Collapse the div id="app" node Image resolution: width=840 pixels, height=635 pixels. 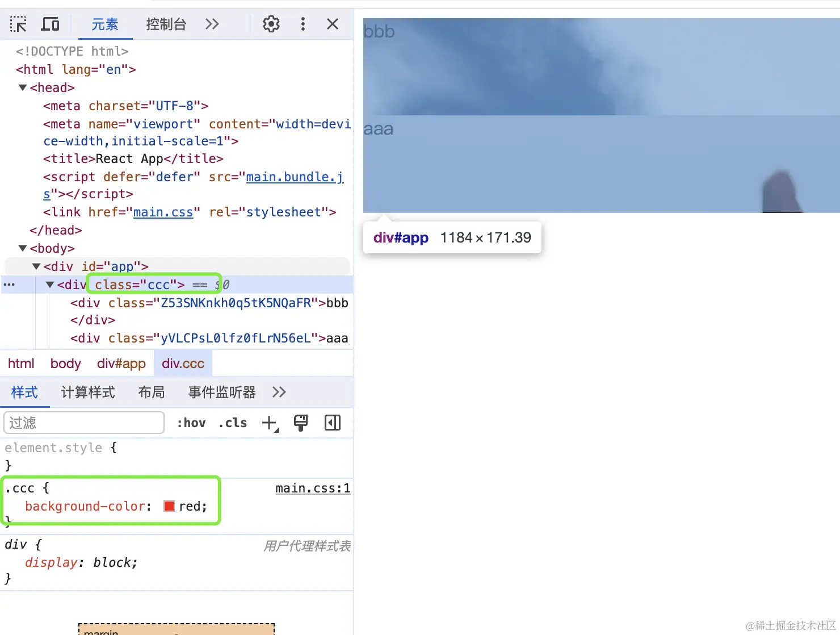(x=36, y=266)
